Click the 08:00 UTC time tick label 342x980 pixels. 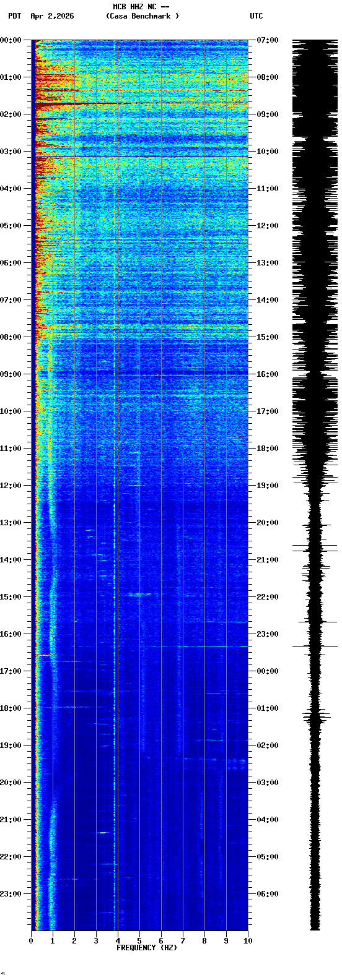tap(267, 77)
